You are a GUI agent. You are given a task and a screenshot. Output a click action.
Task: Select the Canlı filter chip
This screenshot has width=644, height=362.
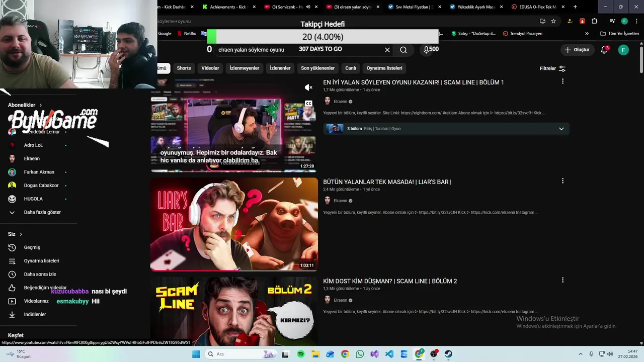point(351,68)
